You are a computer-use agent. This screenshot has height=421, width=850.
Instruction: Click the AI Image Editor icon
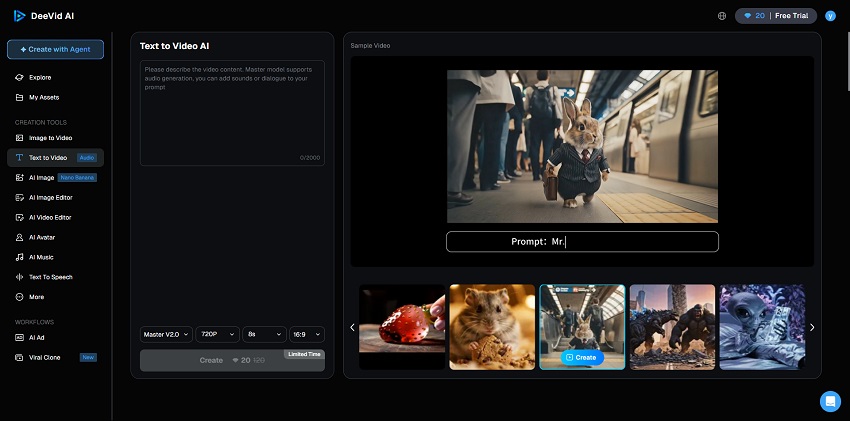[20, 198]
